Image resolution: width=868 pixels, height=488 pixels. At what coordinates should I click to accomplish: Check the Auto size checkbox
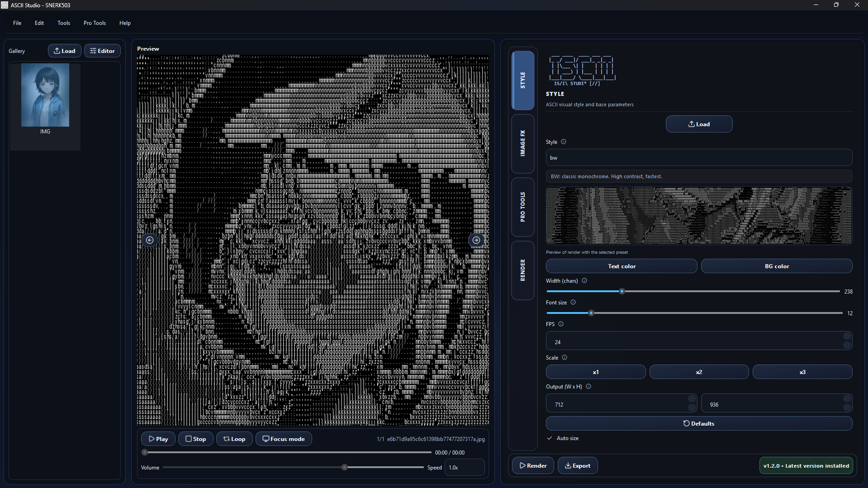(549, 438)
